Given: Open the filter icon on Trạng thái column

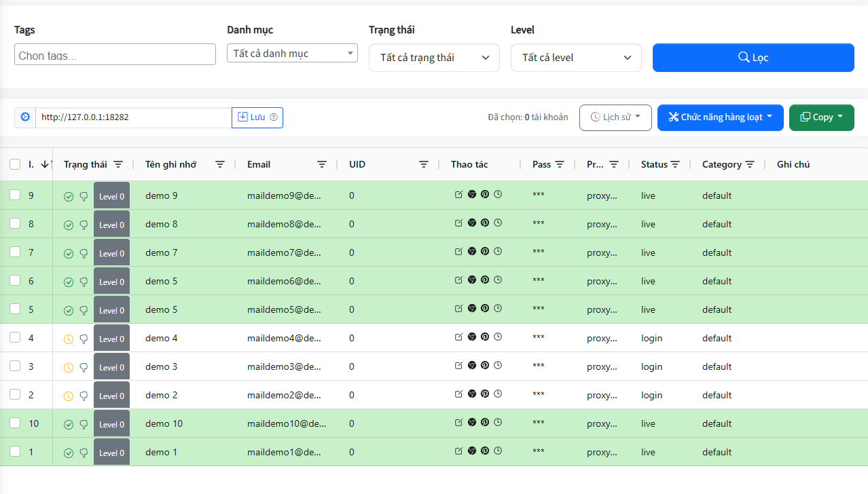Looking at the screenshot, I should pos(118,164).
